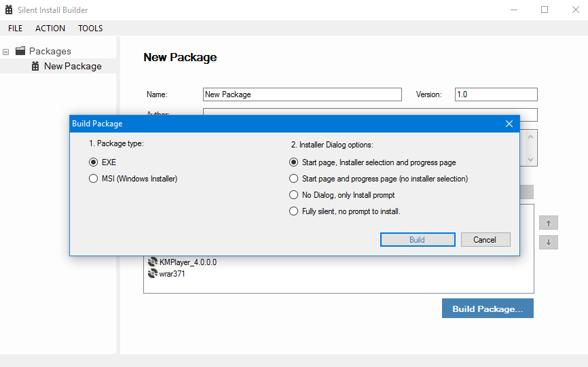Screen dimensions: 588x367
Task: Close the Build Package dialog with X
Action: click(x=509, y=124)
